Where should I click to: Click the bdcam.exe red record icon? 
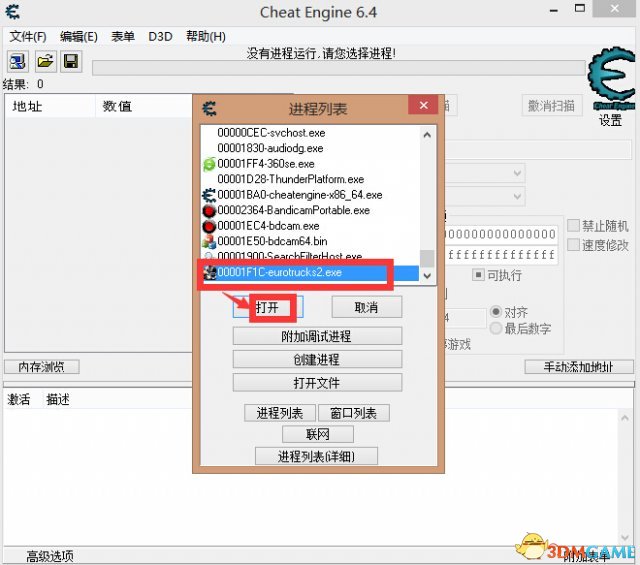click(x=209, y=226)
